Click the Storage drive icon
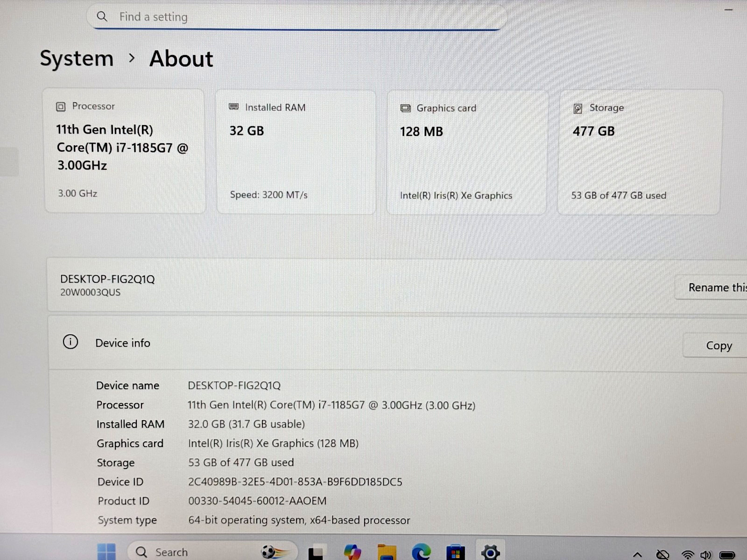 coord(578,108)
